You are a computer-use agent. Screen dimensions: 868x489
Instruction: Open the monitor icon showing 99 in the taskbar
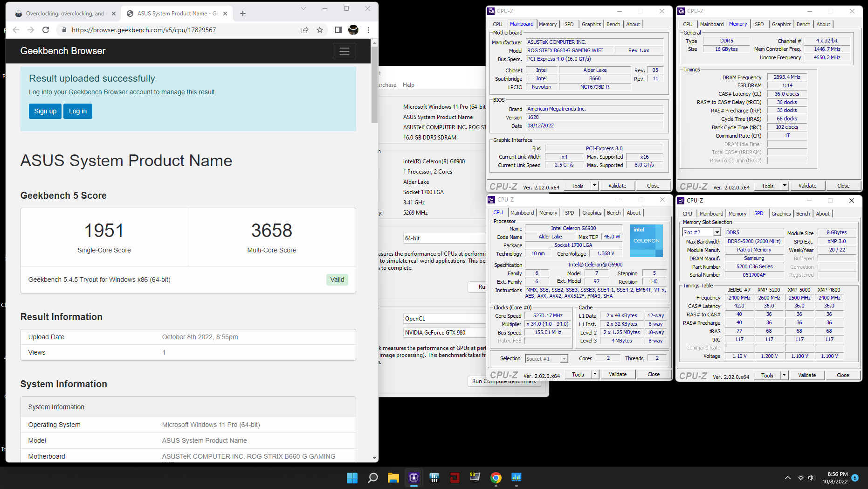coord(475,478)
